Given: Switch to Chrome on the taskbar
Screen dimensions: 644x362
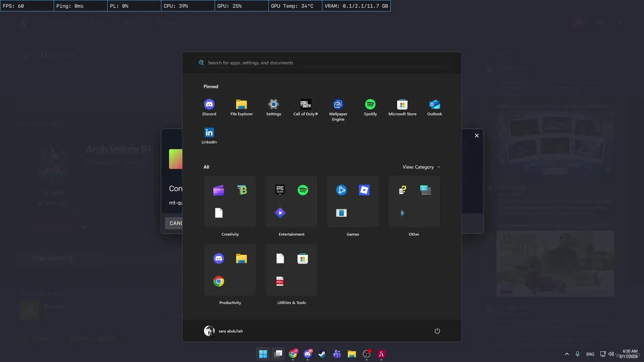Looking at the screenshot, I should [293, 354].
